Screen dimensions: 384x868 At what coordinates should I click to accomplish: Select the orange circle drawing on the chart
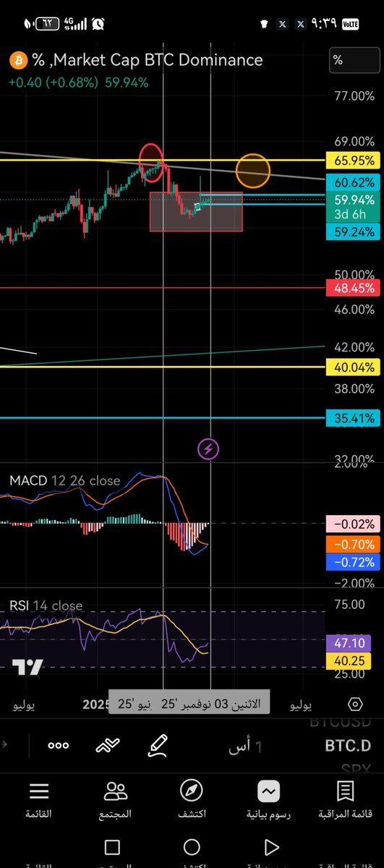(253, 171)
